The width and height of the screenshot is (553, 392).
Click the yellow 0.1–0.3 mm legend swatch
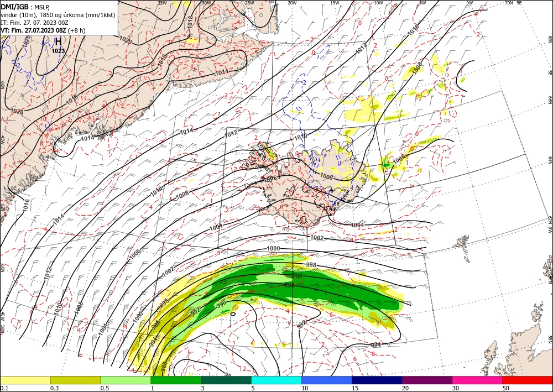pyautogui.click(x=25, y=380)
